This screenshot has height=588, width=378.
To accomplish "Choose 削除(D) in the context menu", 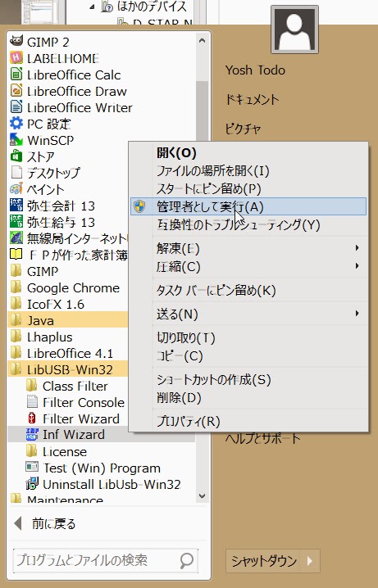I will pyautogui.click(x=248, y=397).
